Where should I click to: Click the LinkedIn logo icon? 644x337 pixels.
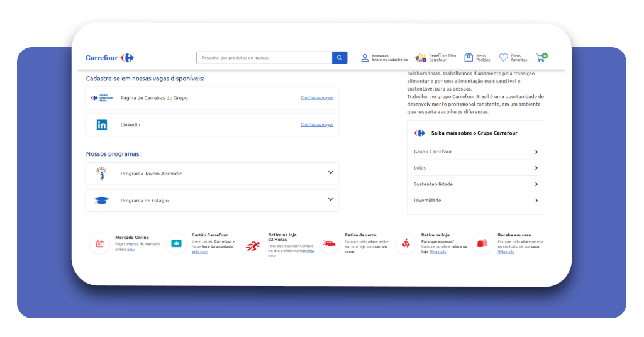pos(101,124)
